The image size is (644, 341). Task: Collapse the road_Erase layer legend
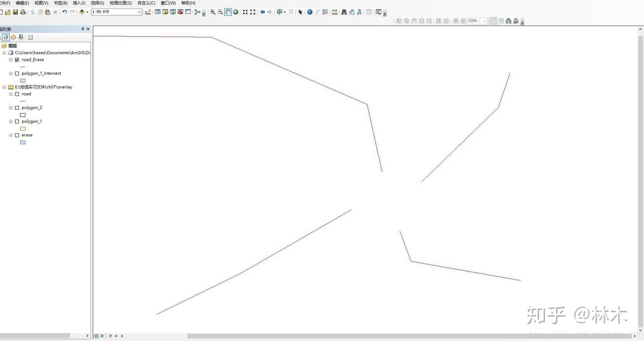click(x=11, y=59)
